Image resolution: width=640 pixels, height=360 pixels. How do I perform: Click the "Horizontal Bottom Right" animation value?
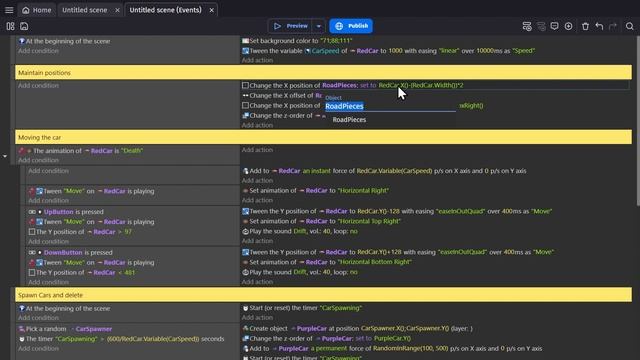375,262
